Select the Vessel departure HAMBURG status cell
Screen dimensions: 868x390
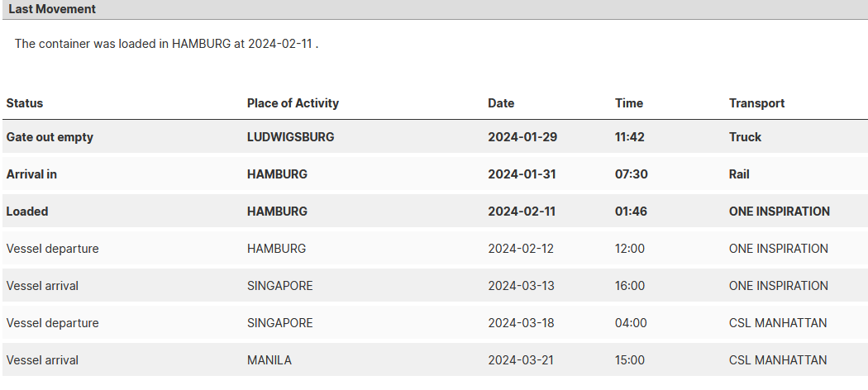(53, 249)
